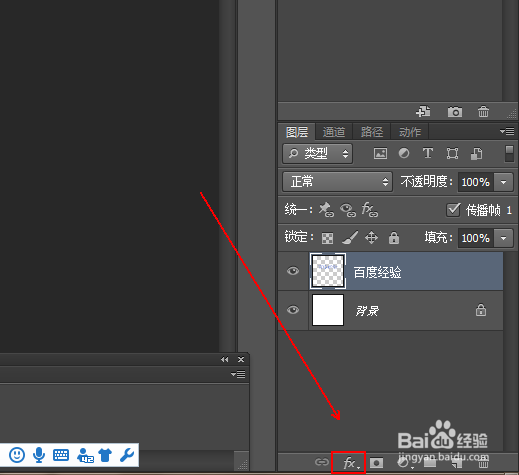This screenshot has height=475, width=519.
Task: Unify layer visibility icon
Action: [x=348, y=210]
